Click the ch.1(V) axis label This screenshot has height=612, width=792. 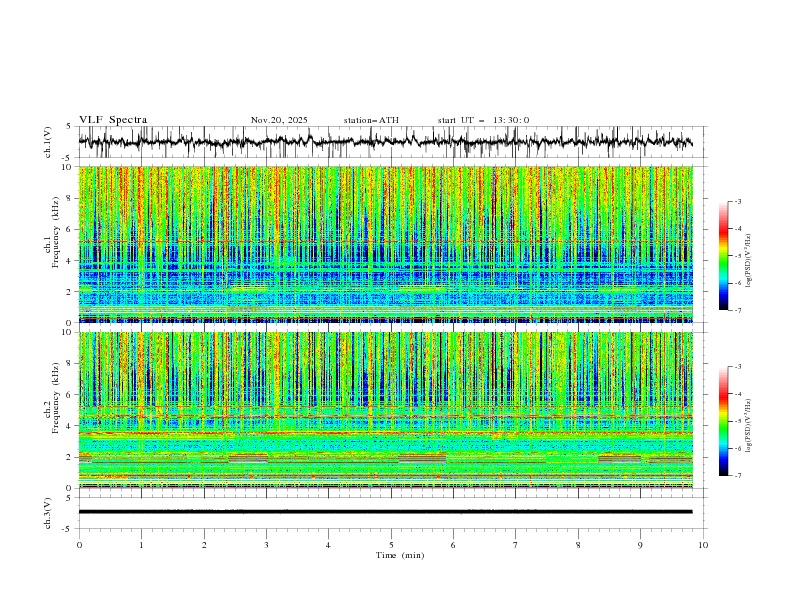coord(50,142)
